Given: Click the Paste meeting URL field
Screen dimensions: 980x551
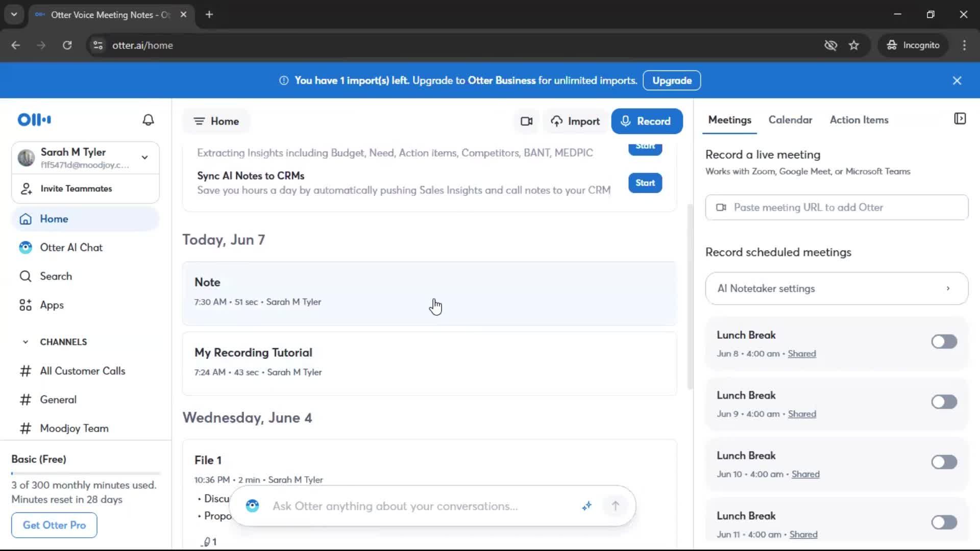Looking at the screenshot, I should 837,208.
